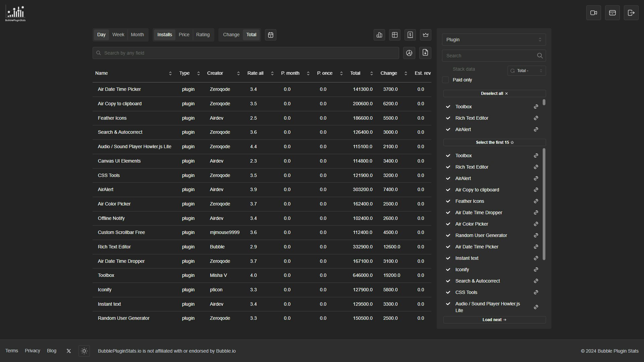This screenshot has height=362, width=644.
Task: Open the credit card billing icon
Action: [612, 13]
